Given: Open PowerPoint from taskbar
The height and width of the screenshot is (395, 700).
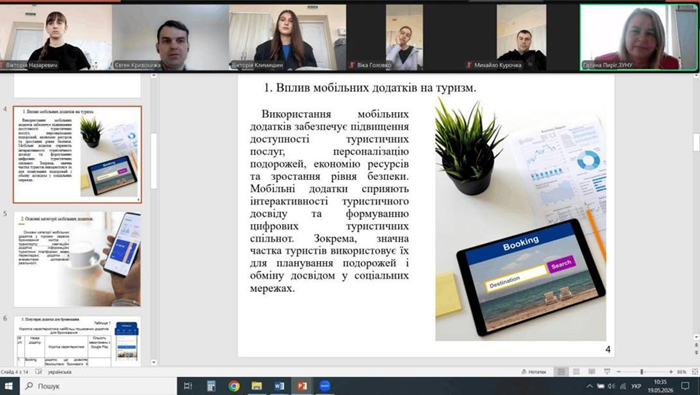Looking at the screenshot, I should pyautogui.click(x=302, y=386).
